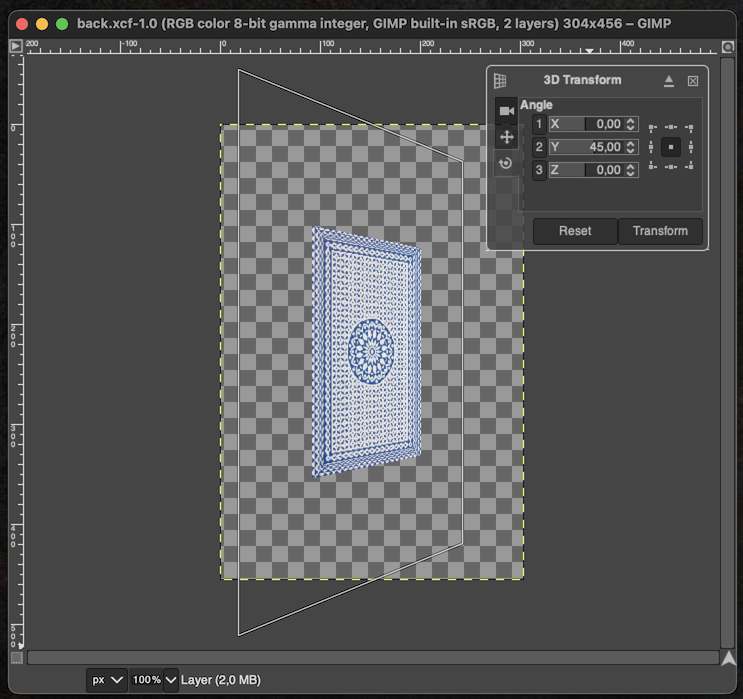Screen dimensions: 743x699
Task: Switch to the Camera tab in 3D Transform
Action: click(x=506, y=110)
